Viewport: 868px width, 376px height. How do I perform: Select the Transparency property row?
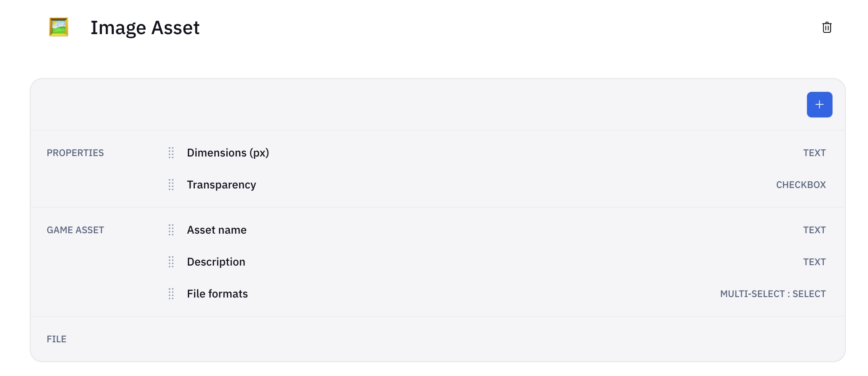(x=221, y=185)
